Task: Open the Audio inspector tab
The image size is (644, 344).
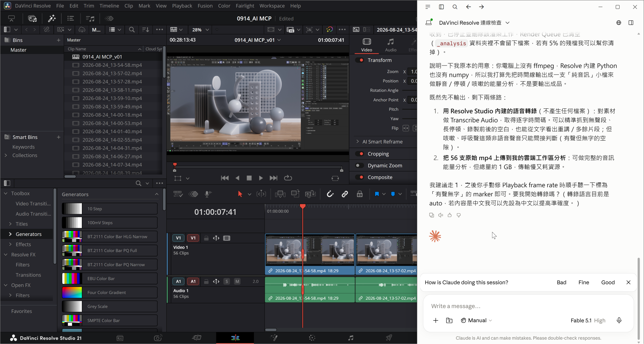Action: pyautogui.click(x=390, y=45)
